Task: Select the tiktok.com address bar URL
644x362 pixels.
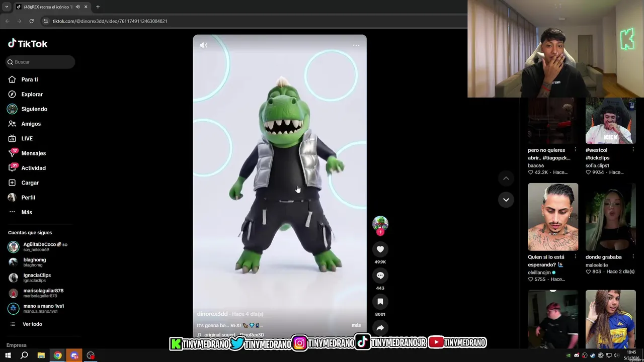Action: (110, 21)
